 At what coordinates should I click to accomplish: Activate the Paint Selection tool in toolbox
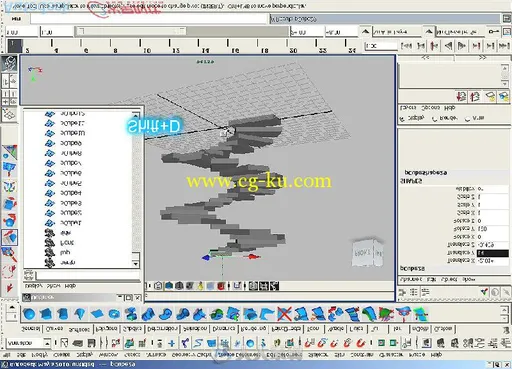click(x=9, y=254)
